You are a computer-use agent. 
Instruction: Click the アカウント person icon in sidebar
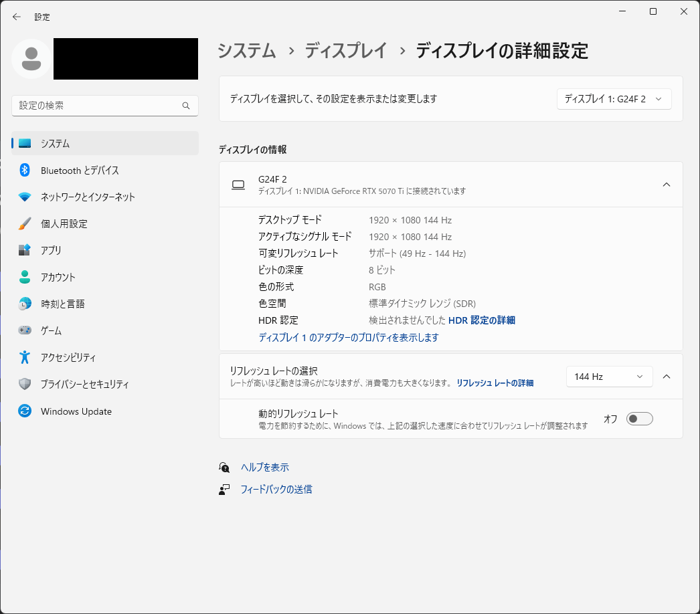click(25, 277)
